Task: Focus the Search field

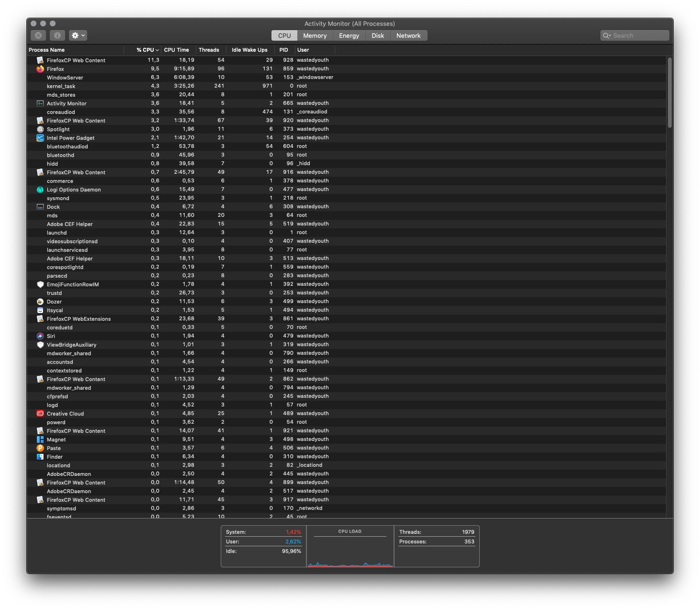Action: (x=635, y=35)
